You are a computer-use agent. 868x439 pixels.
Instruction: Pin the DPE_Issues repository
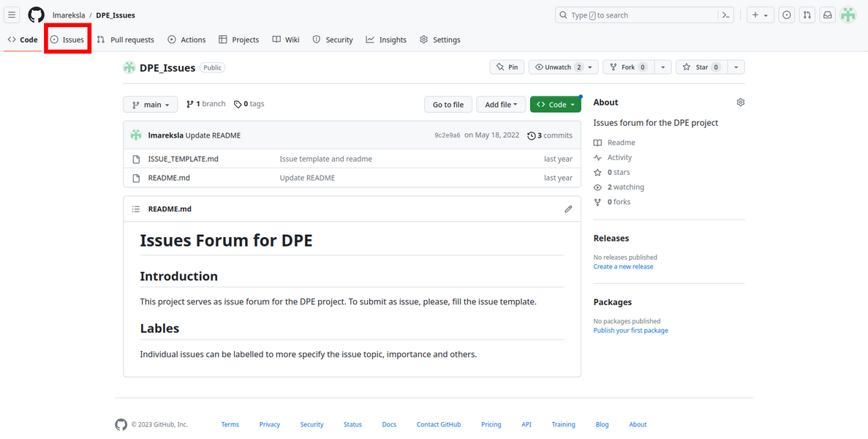pos(507,67)
